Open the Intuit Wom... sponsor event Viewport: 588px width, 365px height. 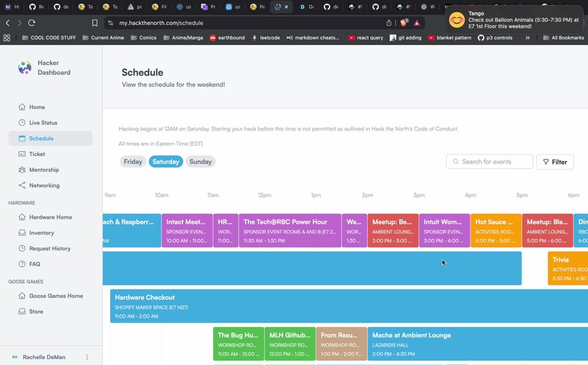pos(444,231)
